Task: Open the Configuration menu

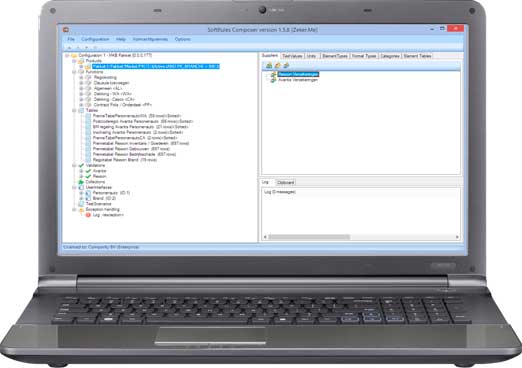Action: (95, 39)
